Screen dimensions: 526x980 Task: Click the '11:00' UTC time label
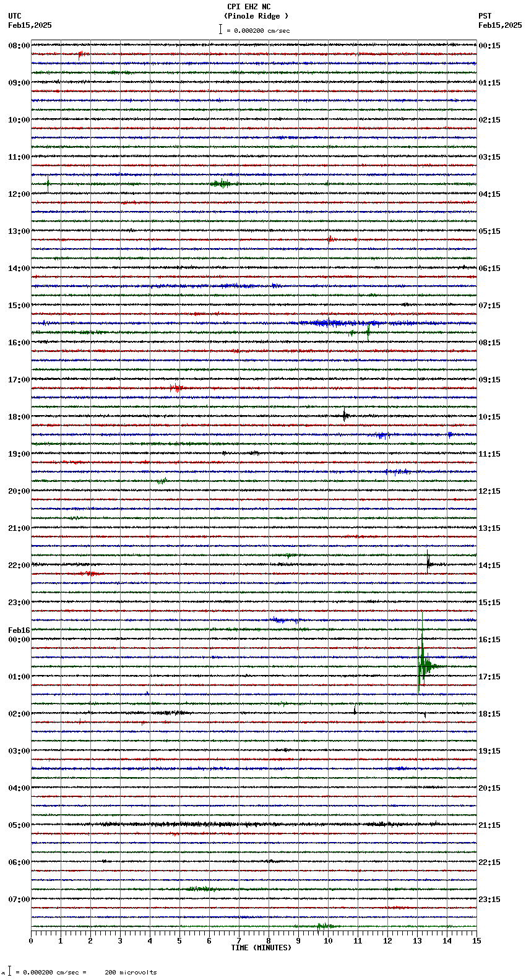pos(19,157)
